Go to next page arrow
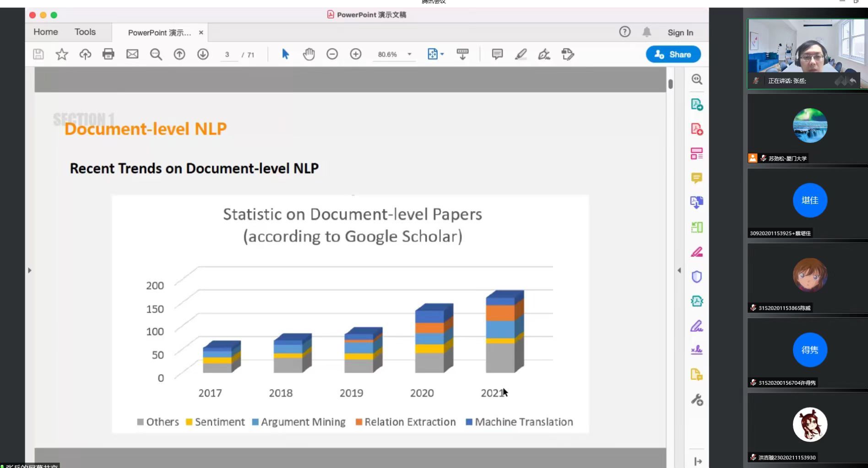868x468 pixels. click(203, 54)
